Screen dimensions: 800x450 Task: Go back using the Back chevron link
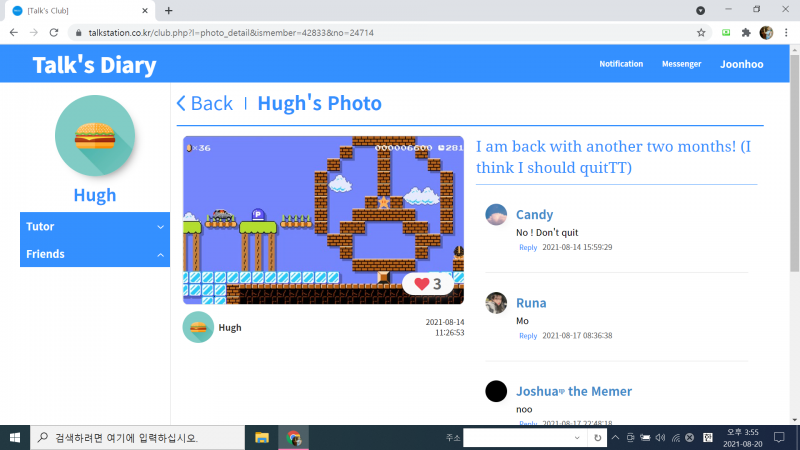click(x=204, y=104)
